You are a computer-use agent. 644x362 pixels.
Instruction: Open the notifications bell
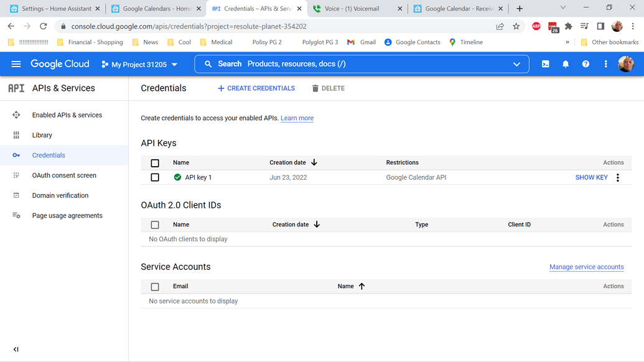point(566,64)
